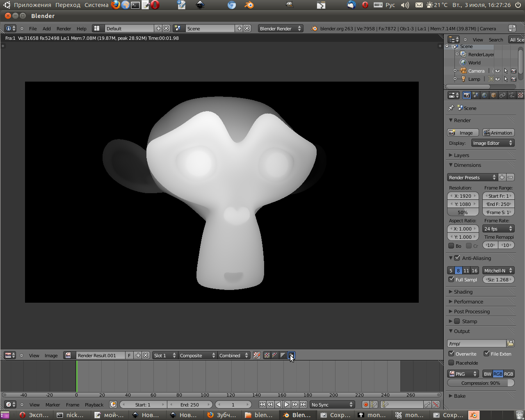The image size is (525, 420).
Task: Uncheck the File Extensions option
Action: pyautogui.click(x=487, y=353)
